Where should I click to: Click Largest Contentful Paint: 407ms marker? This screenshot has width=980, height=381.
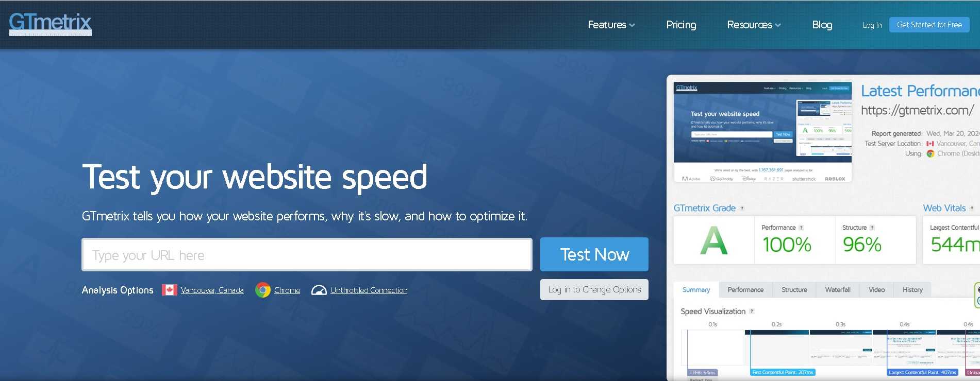(x=922, y=372)
